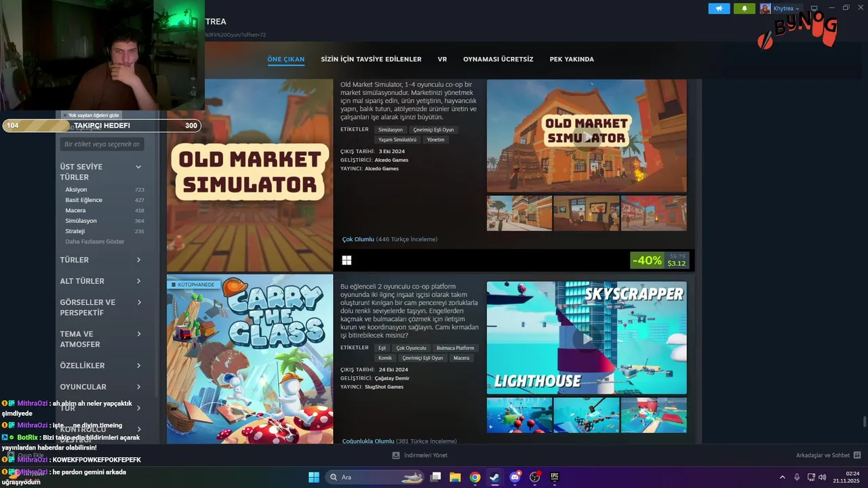Open the Windows Start menu
This screenshot has width=868, height=488.
[314, 477]
